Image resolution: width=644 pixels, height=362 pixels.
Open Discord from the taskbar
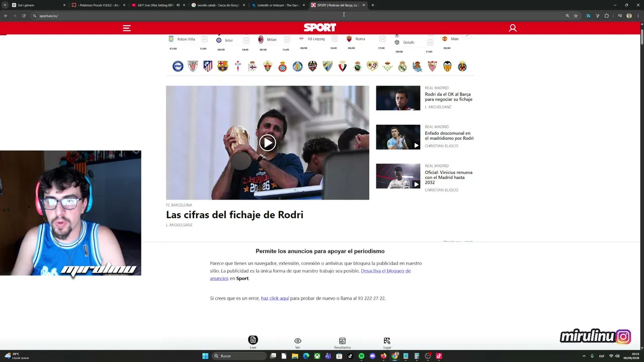(x=372, y=356)
